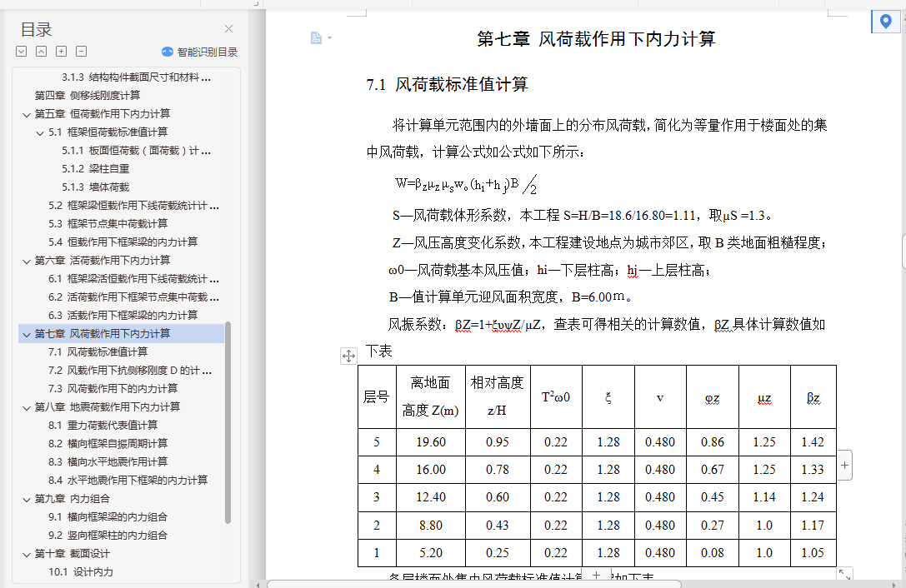The height and width of the screenshot is (588, 906).
Task: Click the cell with value 1.42
Action: [x=813, y=442]
